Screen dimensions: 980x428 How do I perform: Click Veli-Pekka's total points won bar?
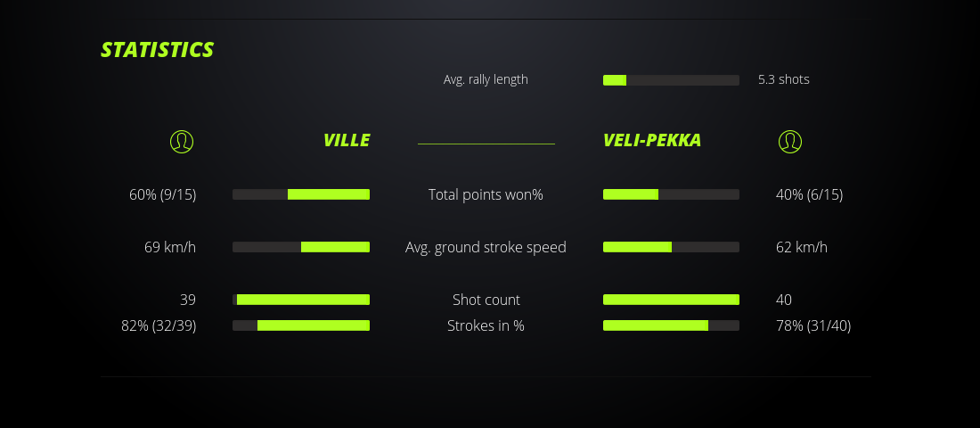[671, 194]
